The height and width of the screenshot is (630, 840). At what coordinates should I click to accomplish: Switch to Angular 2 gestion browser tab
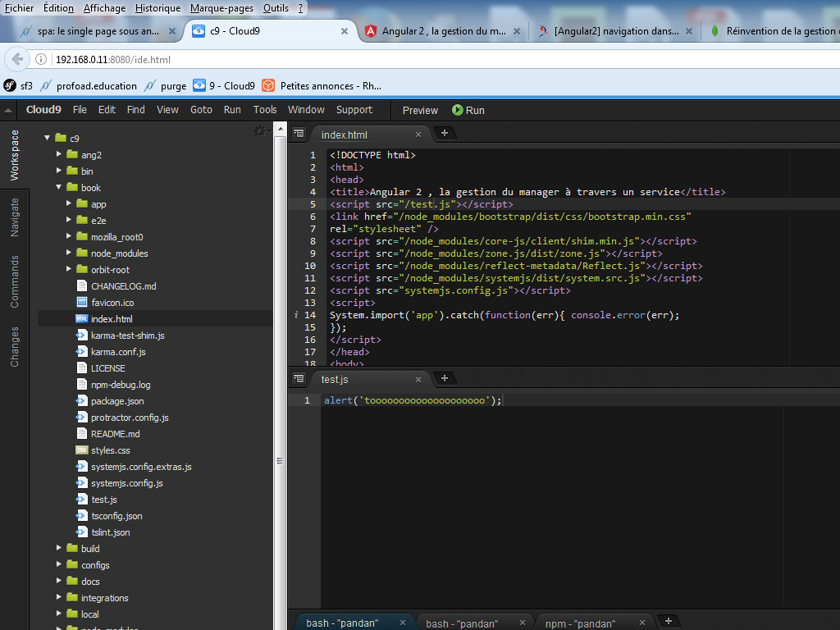(444, 31)
